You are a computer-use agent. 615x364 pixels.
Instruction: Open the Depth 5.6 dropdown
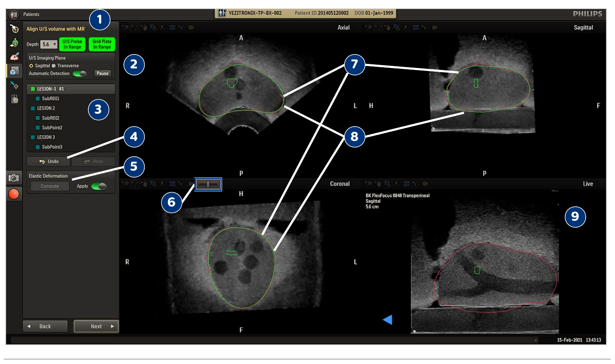(x=48, y=44)
